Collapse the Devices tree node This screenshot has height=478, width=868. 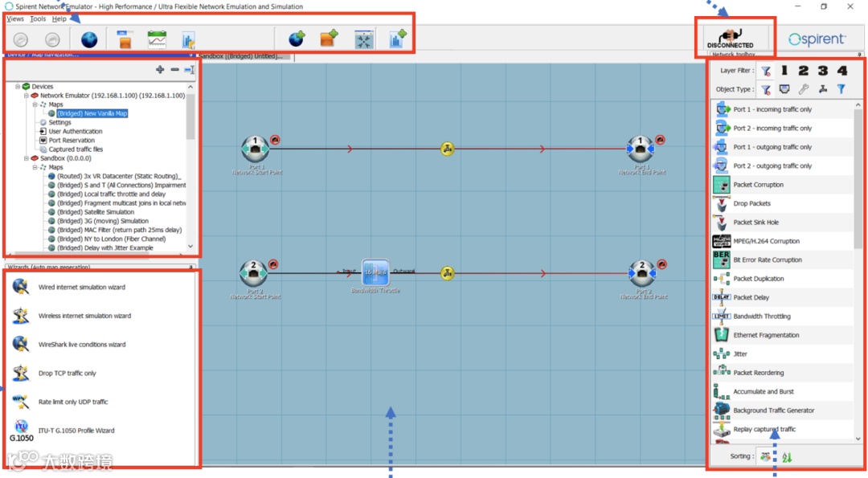pos(18,87)
